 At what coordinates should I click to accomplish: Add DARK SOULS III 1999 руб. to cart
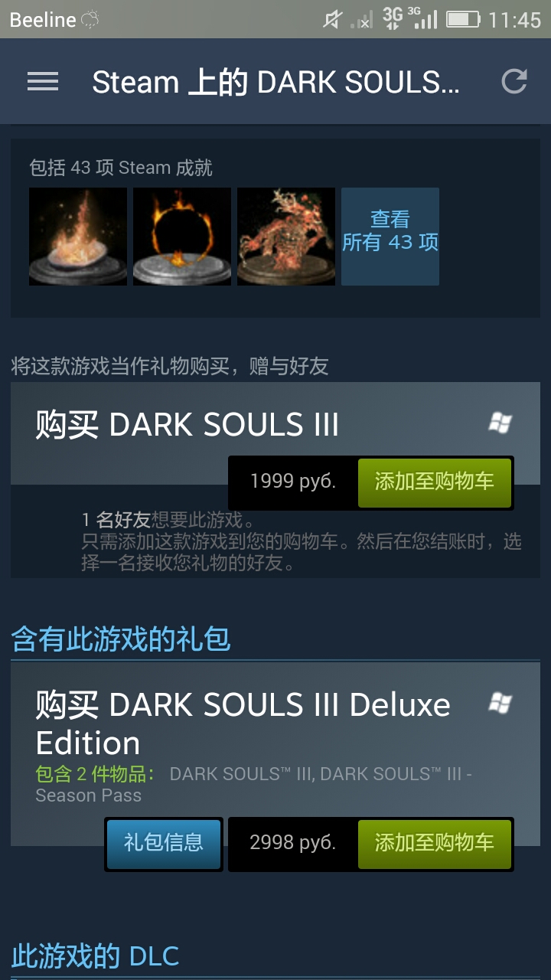click(435, 482)
